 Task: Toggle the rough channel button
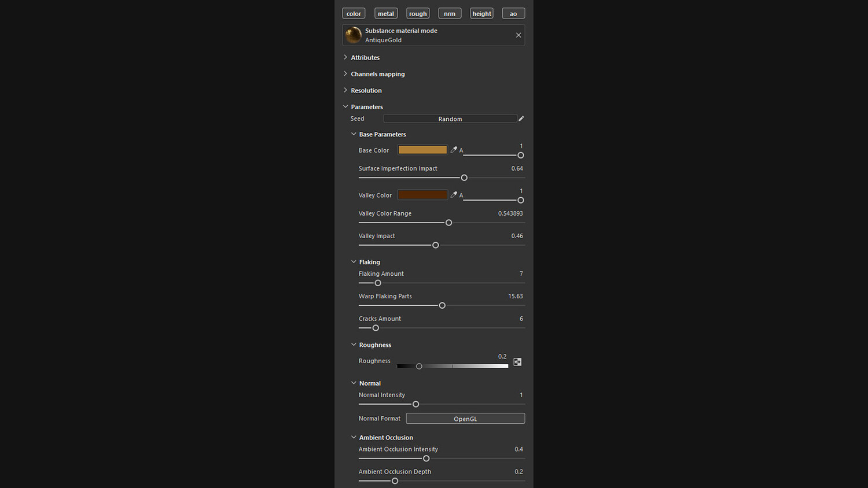click(418, 13)
